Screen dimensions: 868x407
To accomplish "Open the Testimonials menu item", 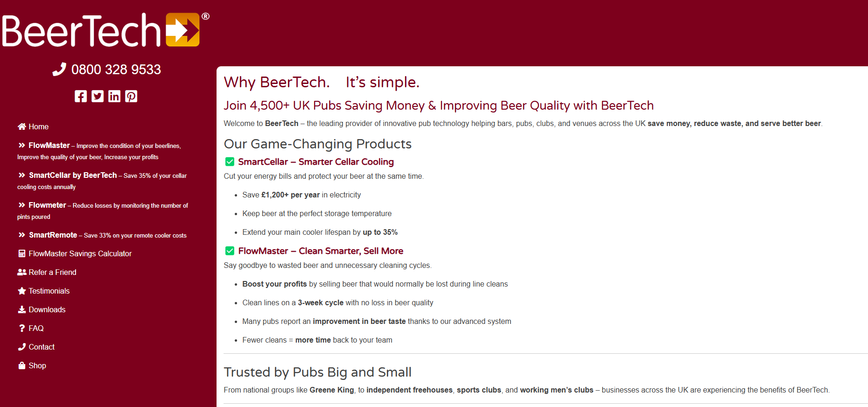I will tap(49, 291).
